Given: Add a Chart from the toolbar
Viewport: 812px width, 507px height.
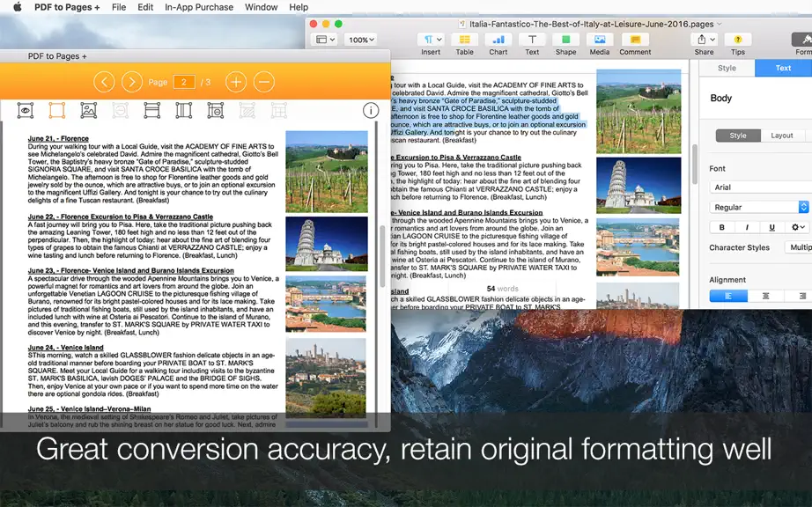Looking at the screenshot, I should (498, 45).
